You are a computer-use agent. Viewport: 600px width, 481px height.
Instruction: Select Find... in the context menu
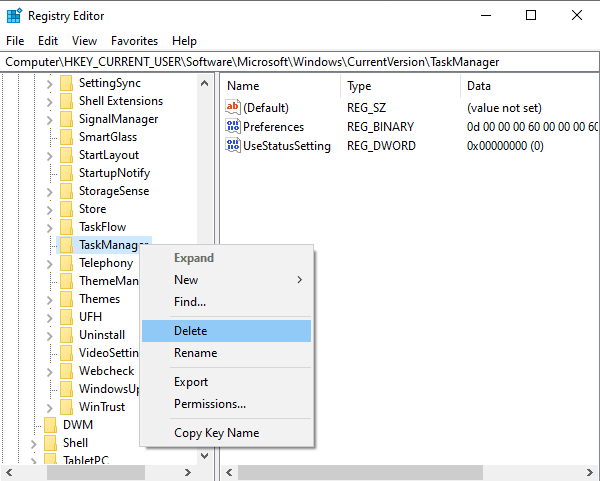coord(227,302)
